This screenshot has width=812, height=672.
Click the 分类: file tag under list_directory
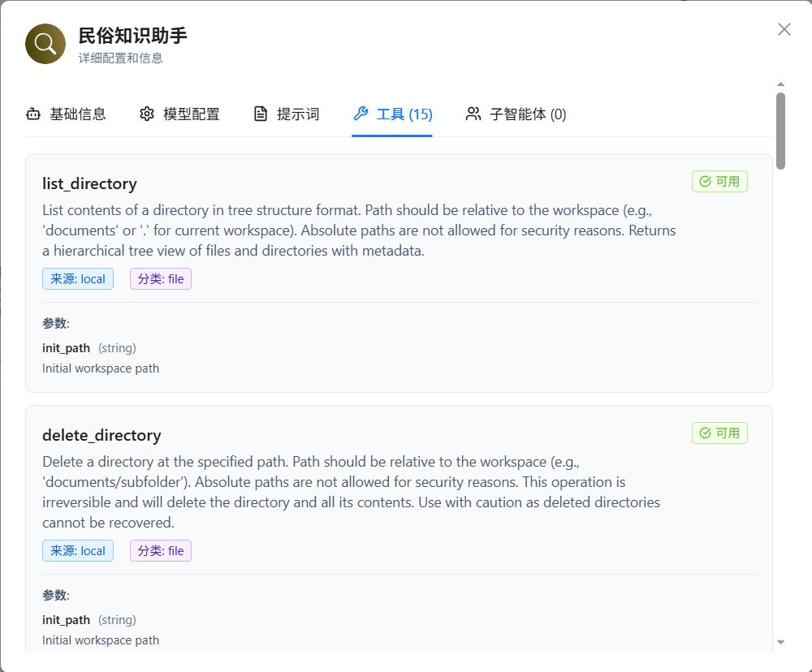(160, 278)
